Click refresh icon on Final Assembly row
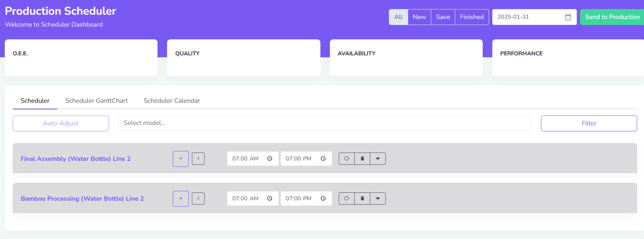Screen dimensions: 644x239 pos(347,159)
